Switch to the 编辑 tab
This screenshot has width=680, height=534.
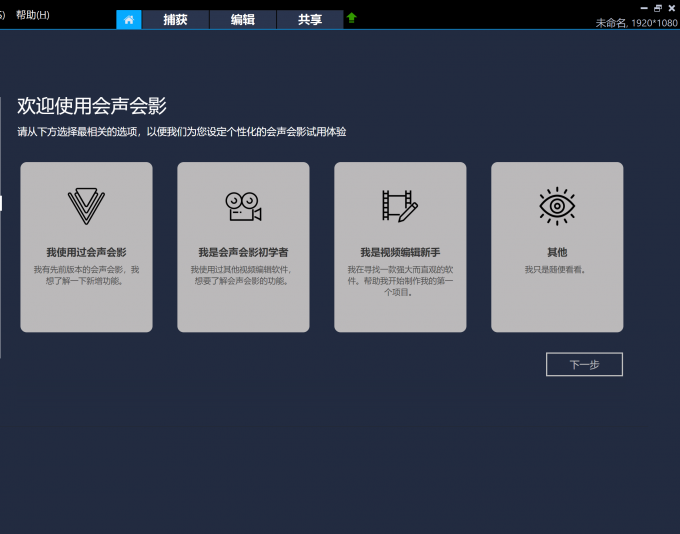[243, 20]
